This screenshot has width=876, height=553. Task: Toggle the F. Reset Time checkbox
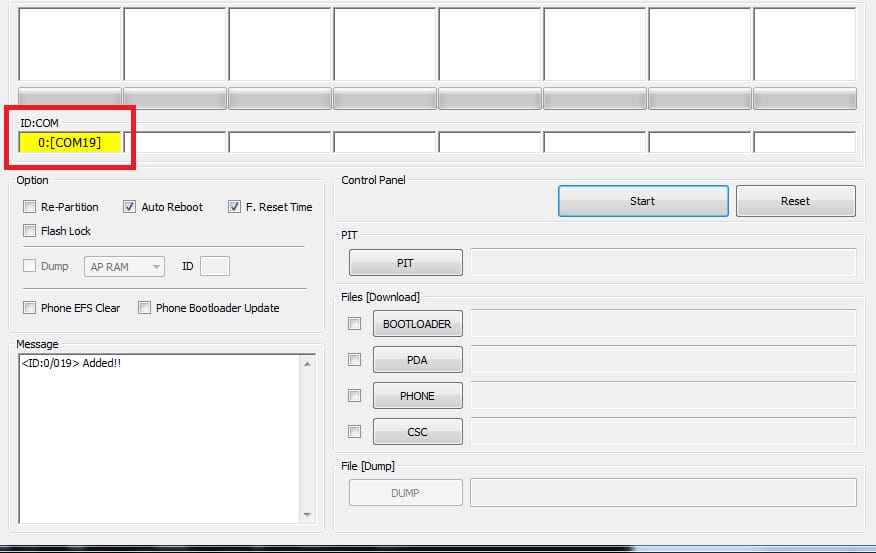tap(234, 207)
